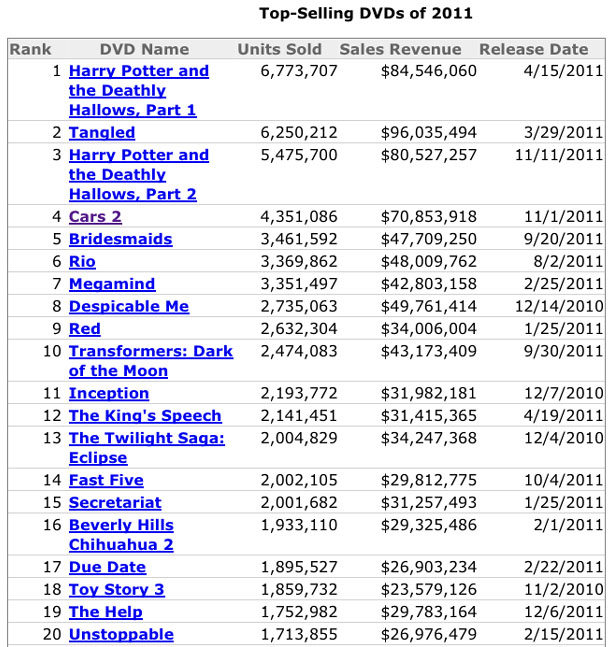616x647 pixels.
Task: Open The Twilight Saga: Eclipse link
Action: coord(147,448)
